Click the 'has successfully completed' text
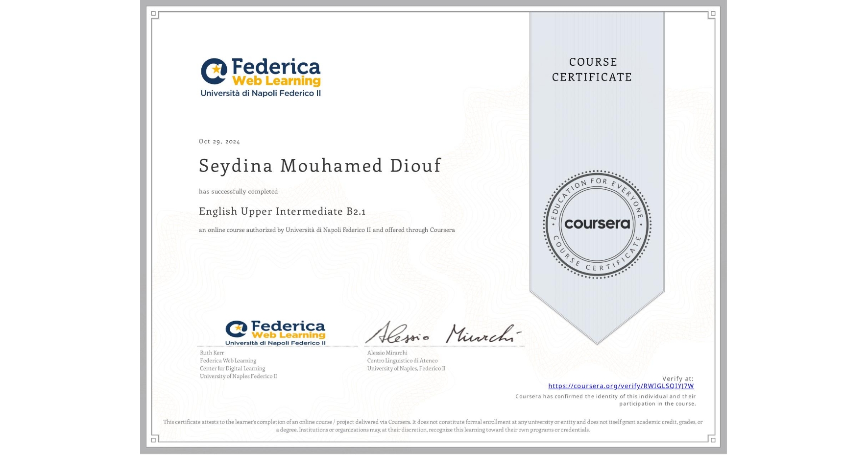868x455 pixels. (238, 192)
